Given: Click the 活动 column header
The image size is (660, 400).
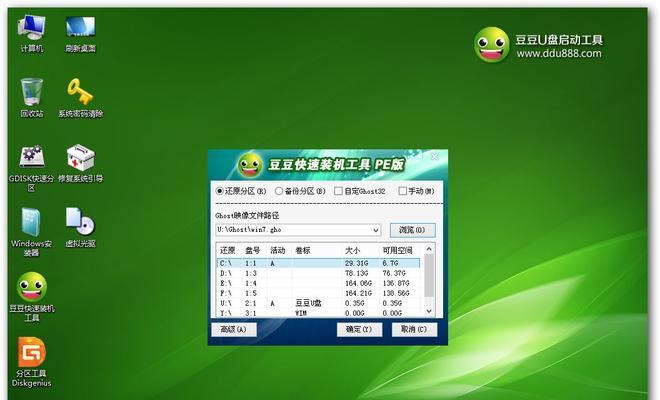Looking at the screenshot, I should coord(278,251).
